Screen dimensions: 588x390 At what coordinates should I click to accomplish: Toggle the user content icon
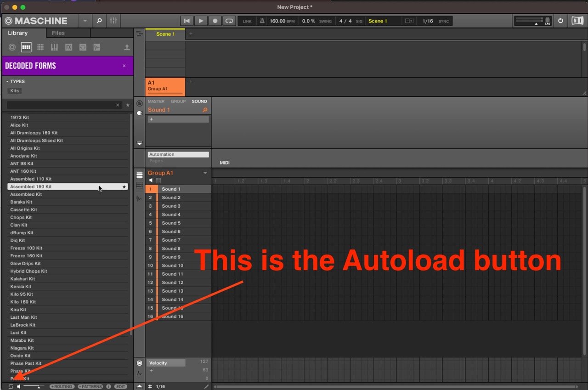click(x=127, y=47)
